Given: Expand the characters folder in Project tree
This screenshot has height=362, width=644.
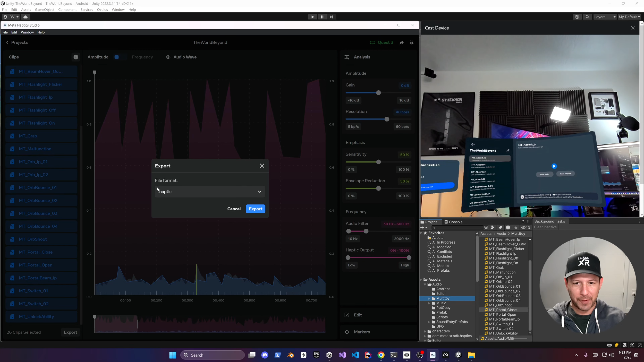Looking at the screenshot, I should coord(425,331).
